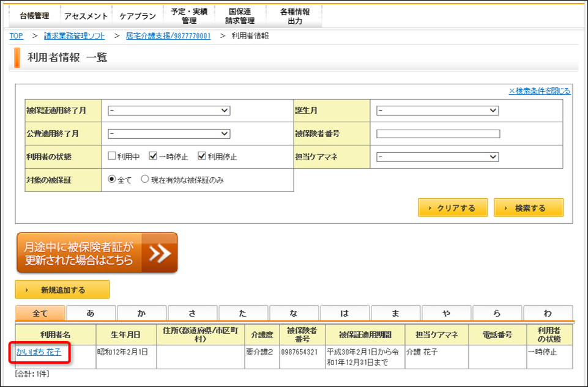Select the さ kana tab
This screenshot has height=387, width=588.
[192, 313]
